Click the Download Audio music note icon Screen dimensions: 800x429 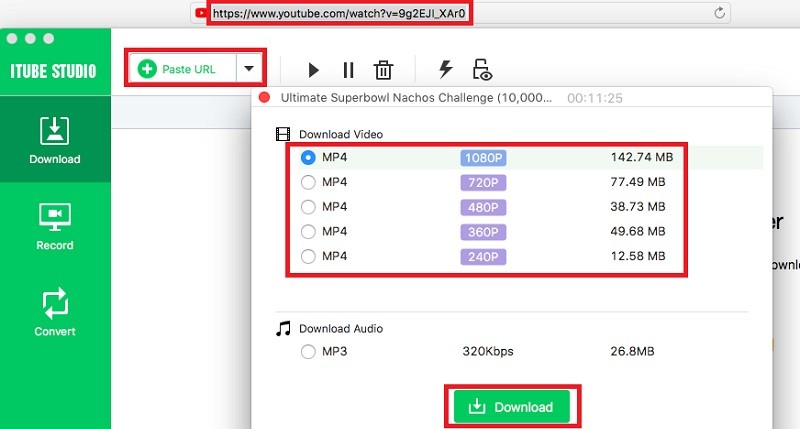tap(283, 329)
